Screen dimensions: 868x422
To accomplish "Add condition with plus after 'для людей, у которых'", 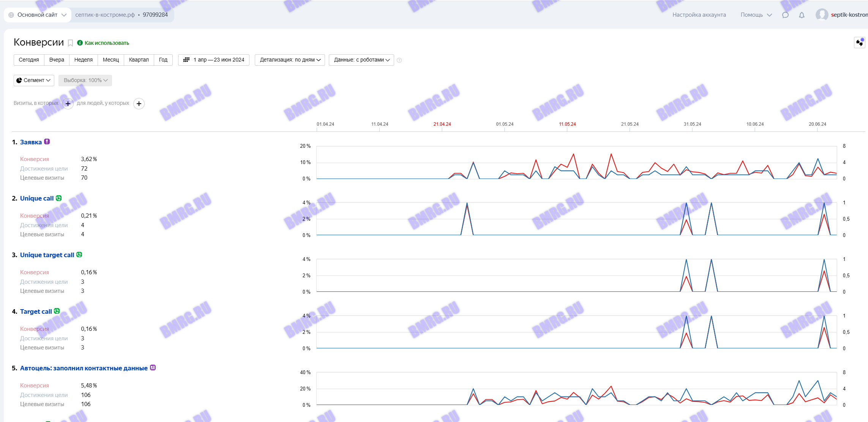I will (x=139, y=103).
